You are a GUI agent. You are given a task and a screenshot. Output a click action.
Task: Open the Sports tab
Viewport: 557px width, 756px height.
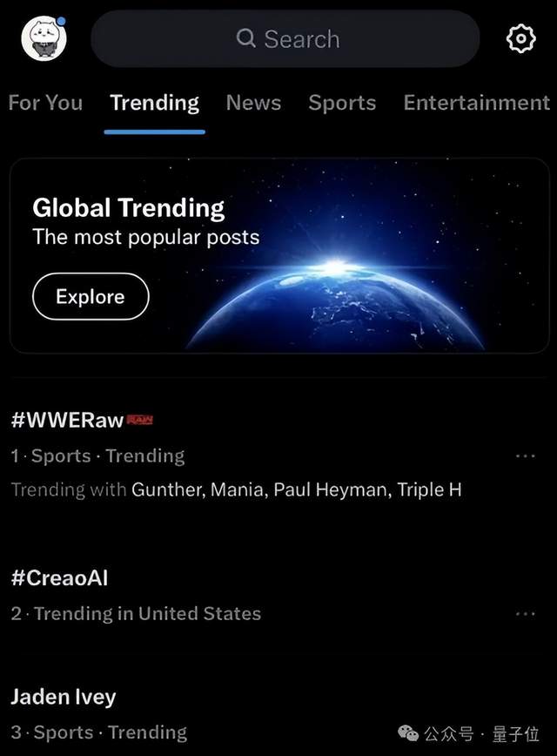(342, 103)
